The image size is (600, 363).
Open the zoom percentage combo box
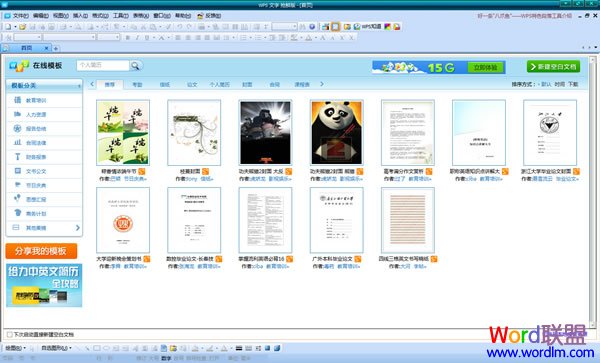pos(285,27)
